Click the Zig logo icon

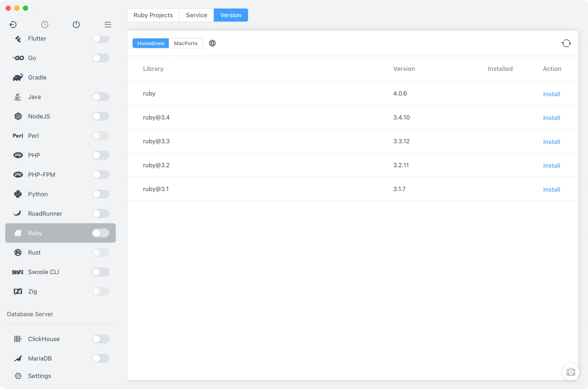18,291
